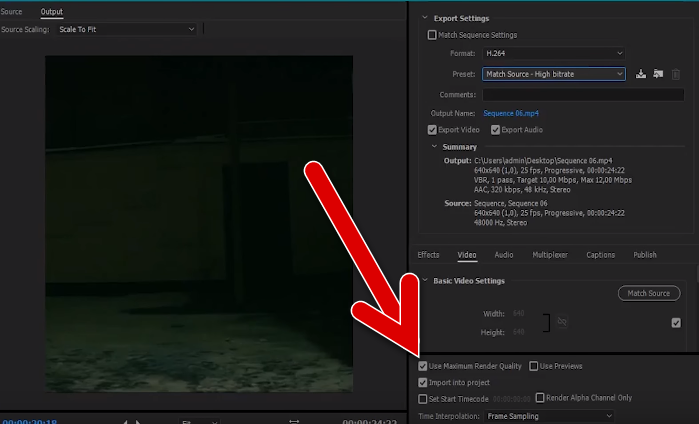Open the Time Interpolation dropdown

pos(549,416)
